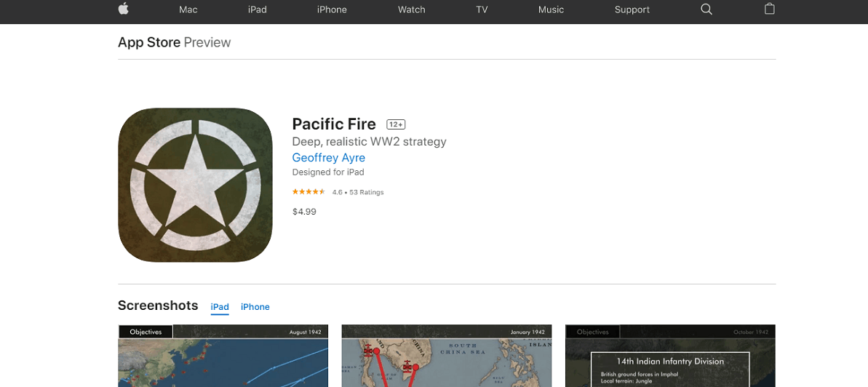This screenshot has height=387, width=868.
Task: Click the App Store heading link
Action: coord(149,43)
